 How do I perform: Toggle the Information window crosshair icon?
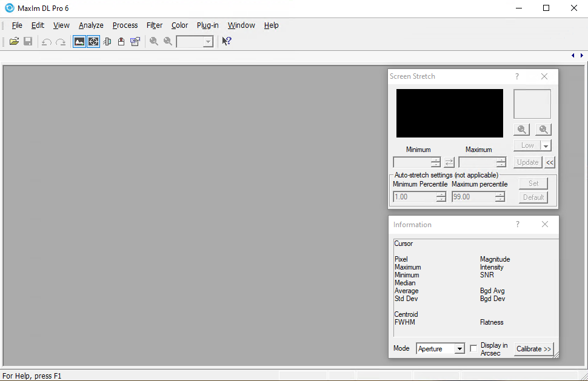click(x=93, y=41)
